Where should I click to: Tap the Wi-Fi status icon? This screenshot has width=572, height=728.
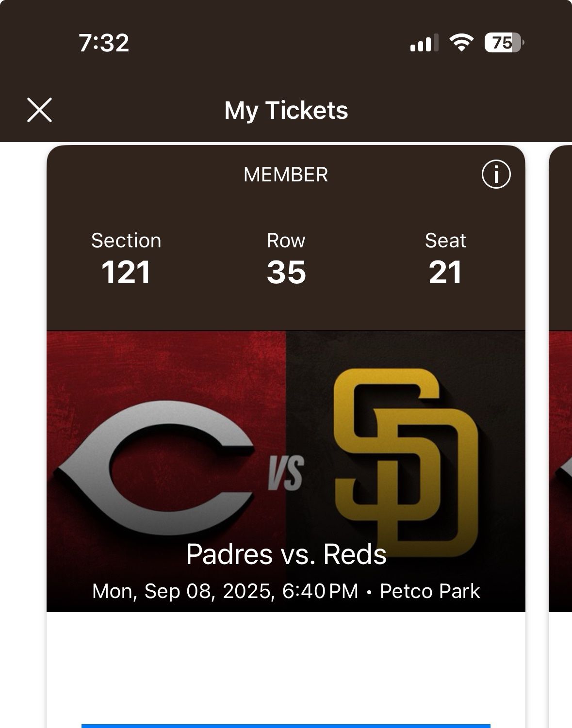(461, 43)
